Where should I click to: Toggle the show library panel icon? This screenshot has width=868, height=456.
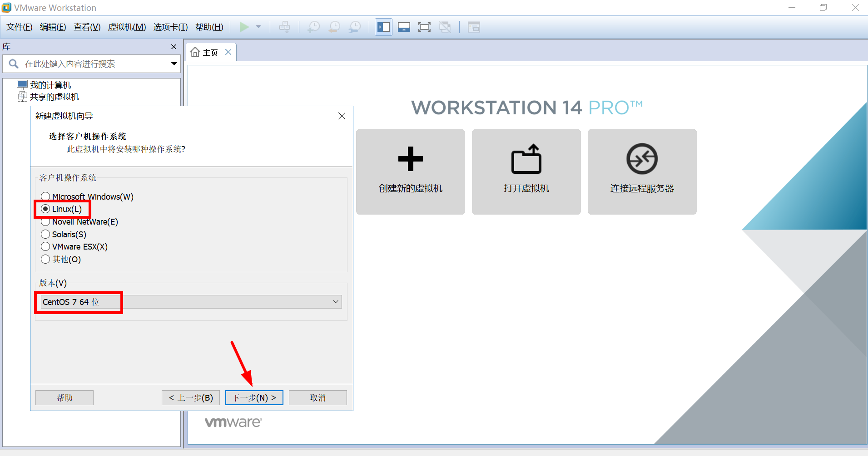click(383, 27)
